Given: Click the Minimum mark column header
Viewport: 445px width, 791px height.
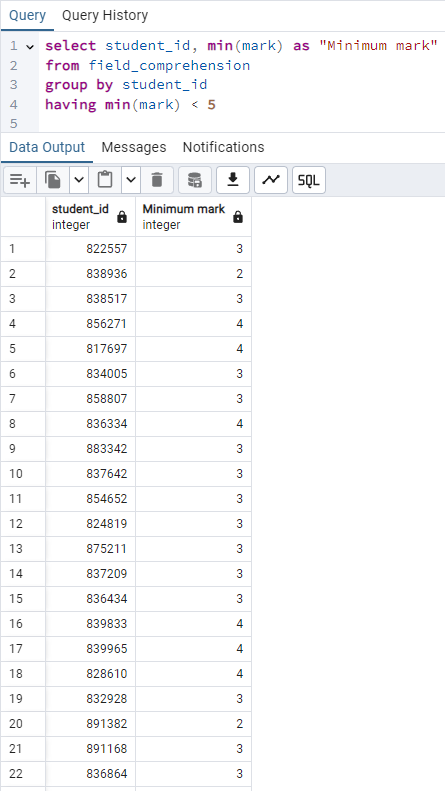Looking at the screenshot, I should tap(193, 217).
